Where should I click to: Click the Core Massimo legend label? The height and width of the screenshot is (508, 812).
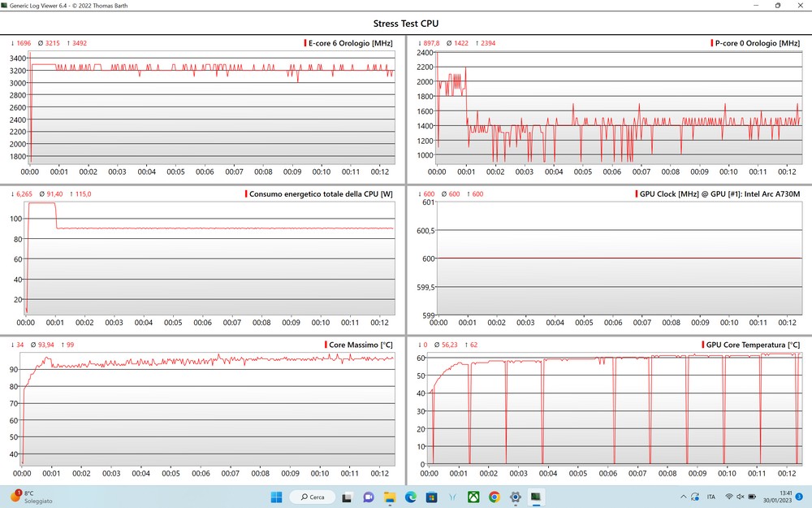pos(361,345)
